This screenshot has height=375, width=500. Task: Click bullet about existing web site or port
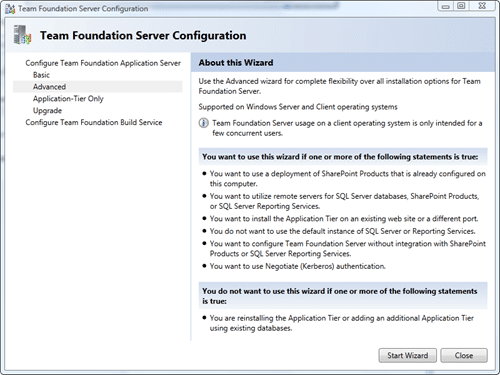pyautogui.click(x=344, y=219)
